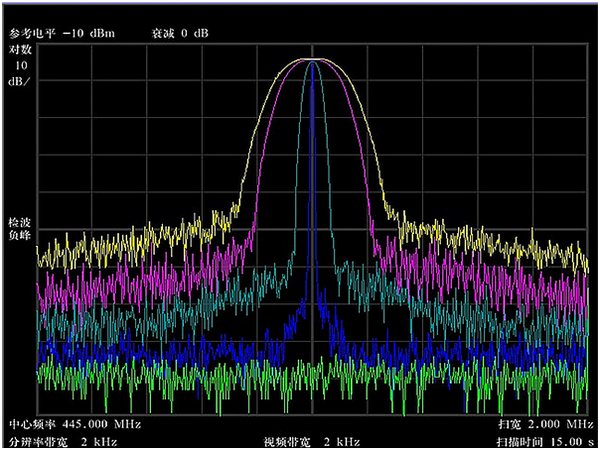The image size is (600, 451).
Task: Click the 负峰 negative peak detector mode
Action: pyautogui.click(x=19, y=237)
